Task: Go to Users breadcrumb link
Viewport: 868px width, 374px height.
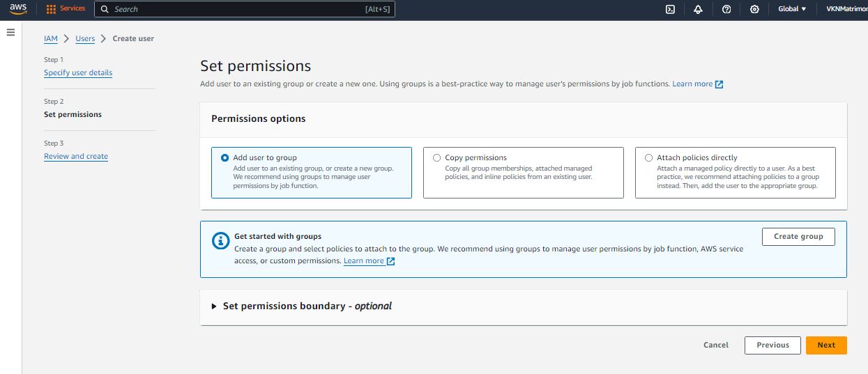Action: coord(85,38)
